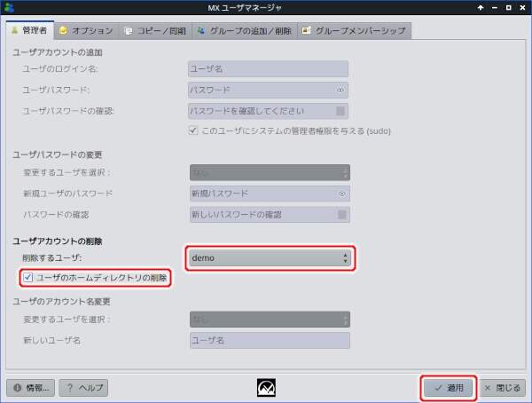Image resolution: width=532 pixels, height=403 pixels.
Task: Click the user password confirmation indicator icon
Action: 340,111
